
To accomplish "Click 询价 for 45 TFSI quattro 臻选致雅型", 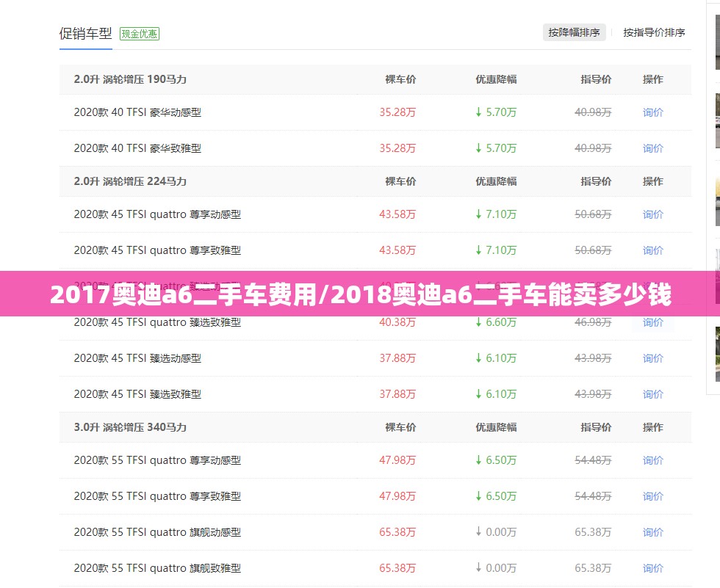I will [x=653, y=322].
